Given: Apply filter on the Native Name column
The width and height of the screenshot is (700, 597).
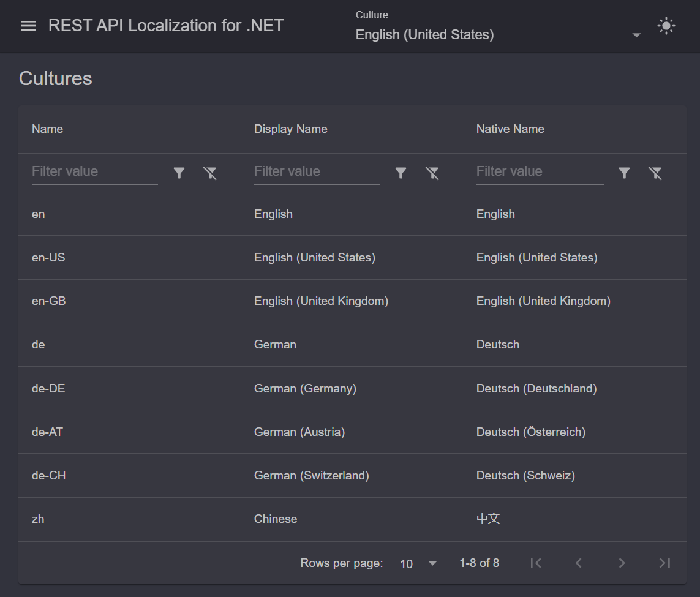Looking at the screenshot, I should coord(624,173).
